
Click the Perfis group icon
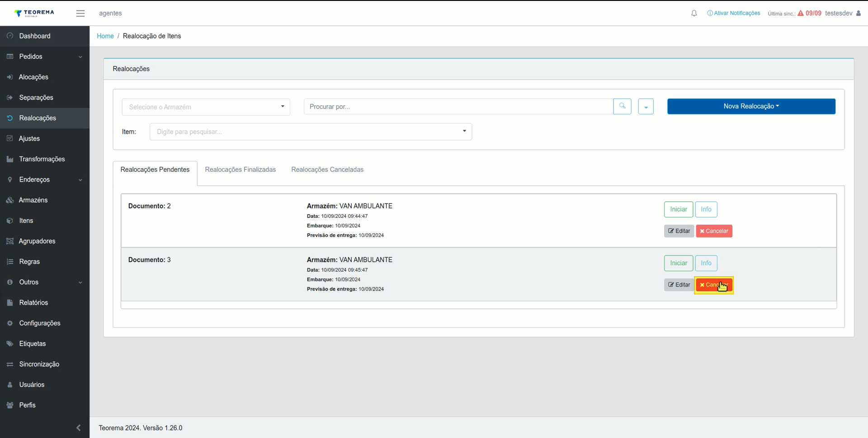click(x=10, y=405)
